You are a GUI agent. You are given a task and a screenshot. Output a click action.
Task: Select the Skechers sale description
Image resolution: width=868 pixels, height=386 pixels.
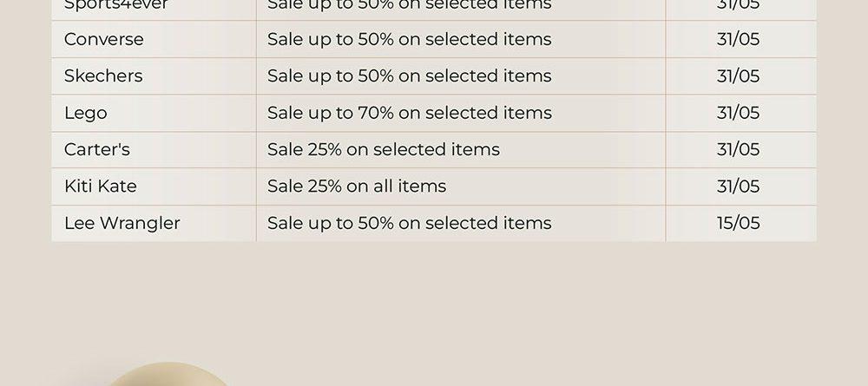(x=409, y=75)
